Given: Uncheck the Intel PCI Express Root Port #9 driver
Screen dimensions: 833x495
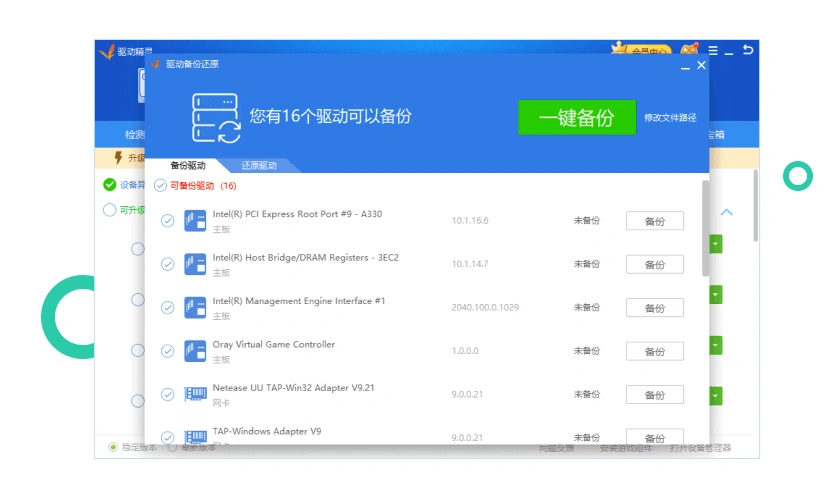Looking at the screenshot, I should 167,220.
